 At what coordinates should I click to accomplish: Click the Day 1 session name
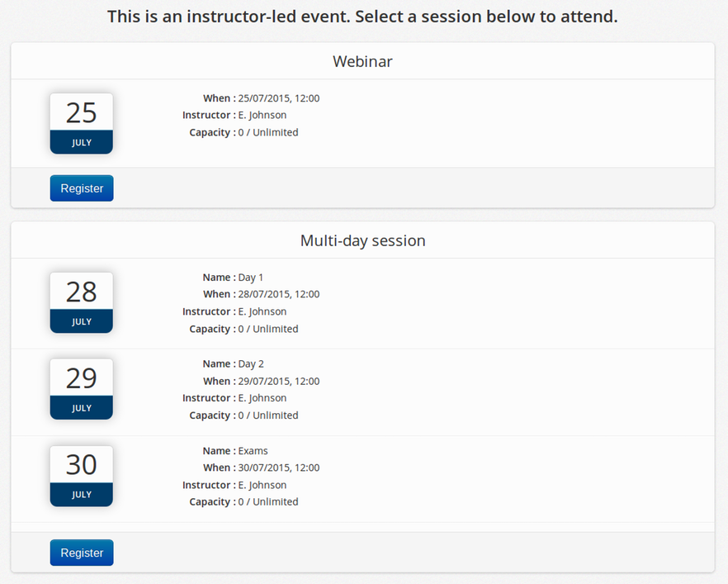[x=251, y=278]
